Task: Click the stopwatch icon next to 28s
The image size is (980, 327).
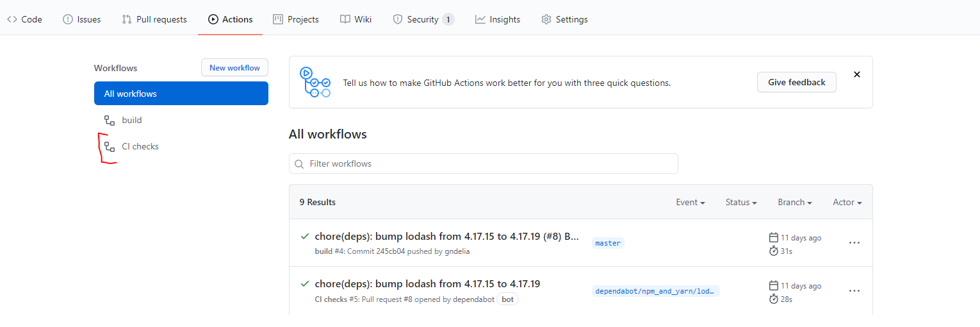Action: point(773,299)
